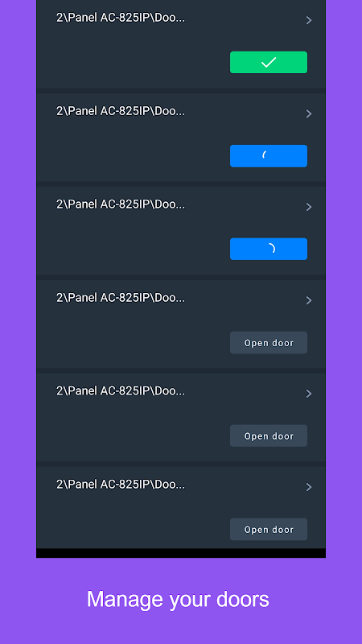Expand the first door entry chevron
This screenshot has height=644, width=362.
309,20
